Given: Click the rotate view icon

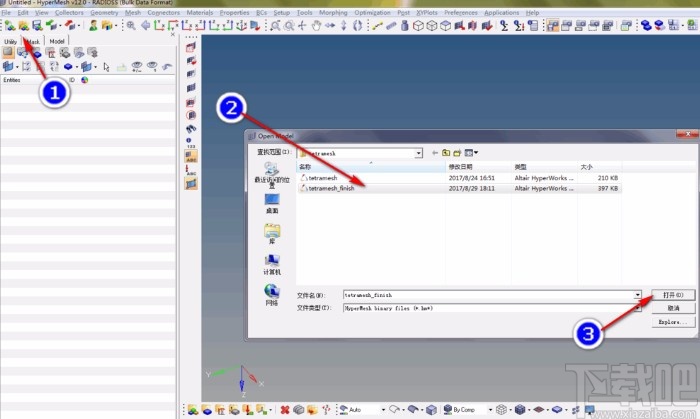Looking at the screenshot, I should (x=357, y=25).
